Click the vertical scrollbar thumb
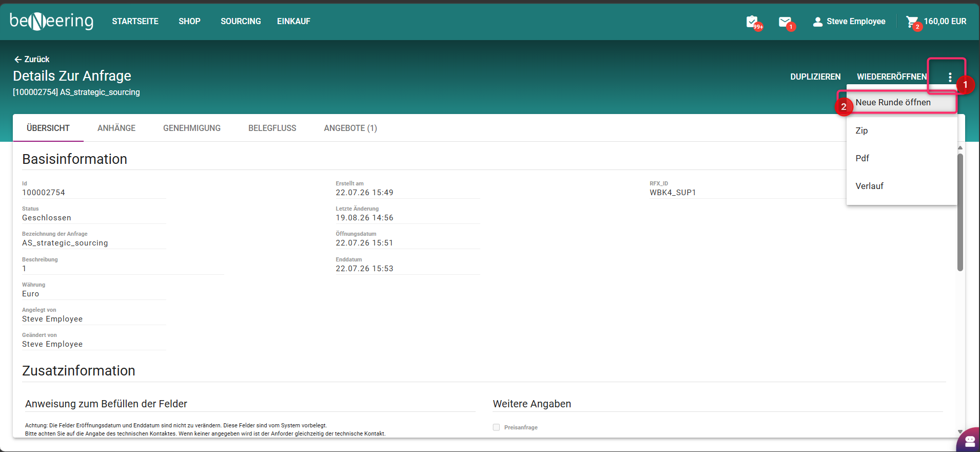980x452 pixels. click(960, 212)
